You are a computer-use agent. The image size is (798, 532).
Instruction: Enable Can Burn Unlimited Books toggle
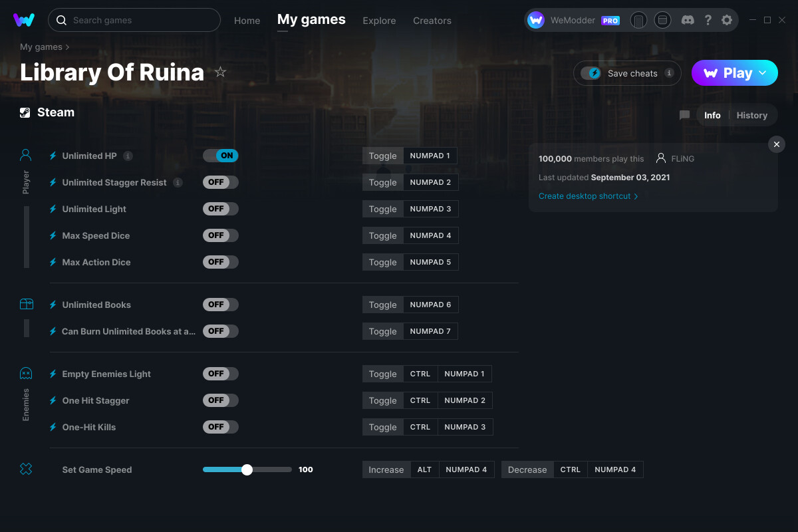[221, 331]
